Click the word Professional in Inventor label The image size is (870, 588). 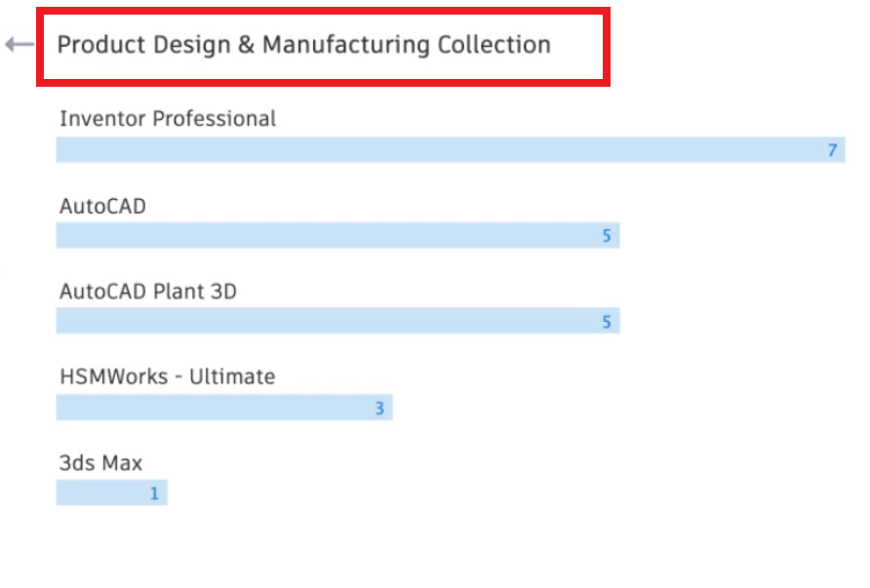tap(213, 119)
